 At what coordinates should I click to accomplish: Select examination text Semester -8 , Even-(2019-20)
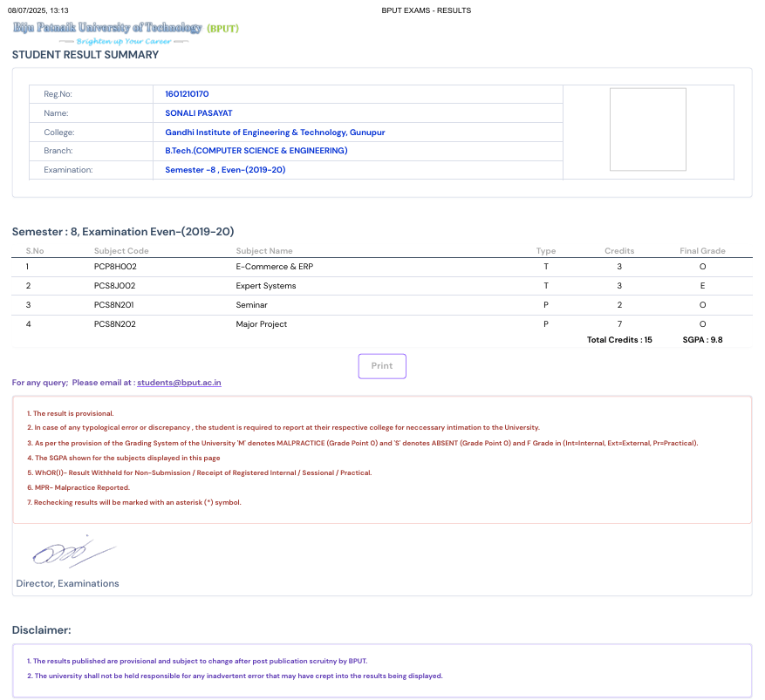(x=225, y=170)
